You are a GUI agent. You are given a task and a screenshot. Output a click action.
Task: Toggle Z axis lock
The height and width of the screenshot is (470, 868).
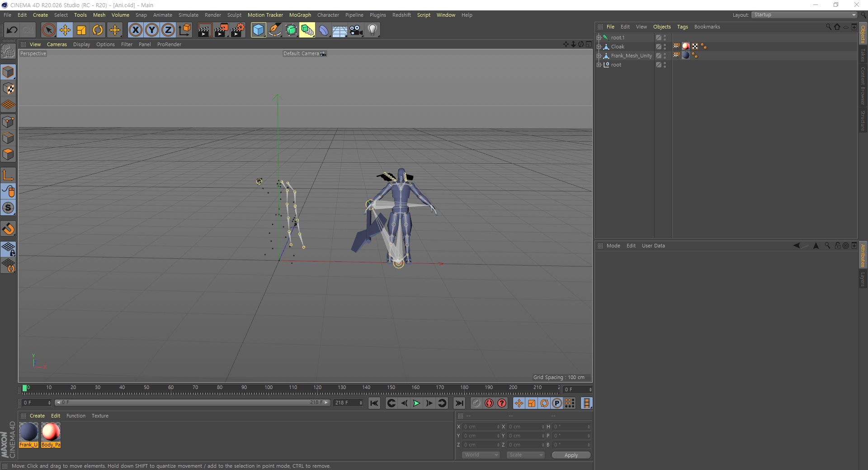168,30
